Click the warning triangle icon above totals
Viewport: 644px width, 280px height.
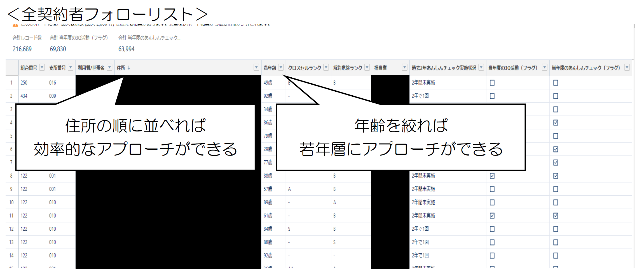point(15,25)
